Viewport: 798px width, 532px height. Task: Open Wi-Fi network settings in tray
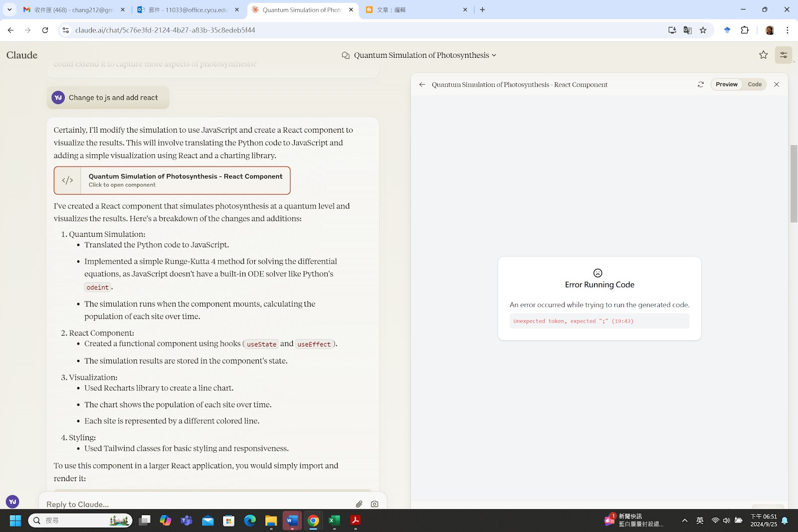click(715, 521)
